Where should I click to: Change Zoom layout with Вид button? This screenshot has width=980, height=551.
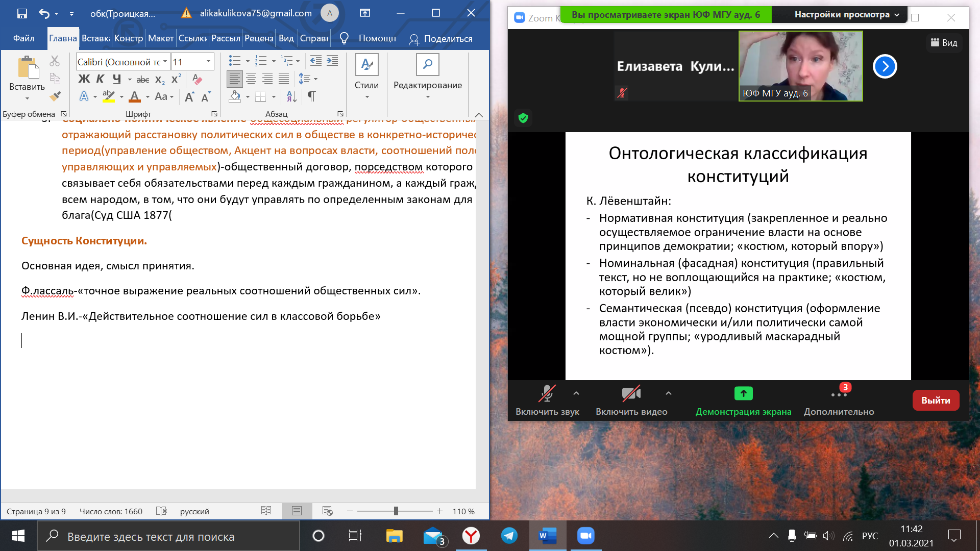[x=944, y=43]
